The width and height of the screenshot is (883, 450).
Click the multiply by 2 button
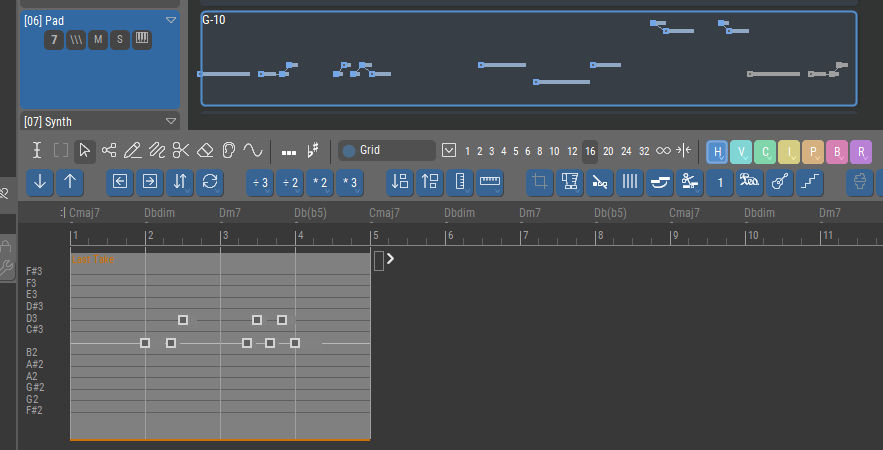pyautogui.click(x=320, y=182)
